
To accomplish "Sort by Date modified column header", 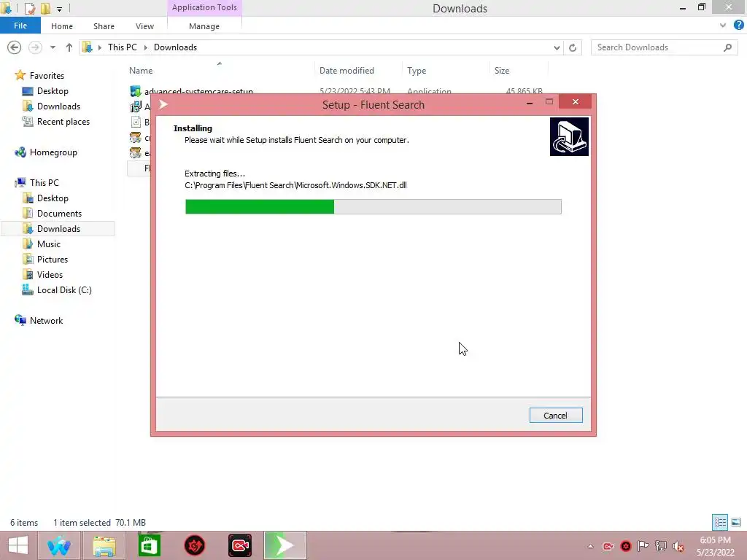I will (347, 71).
